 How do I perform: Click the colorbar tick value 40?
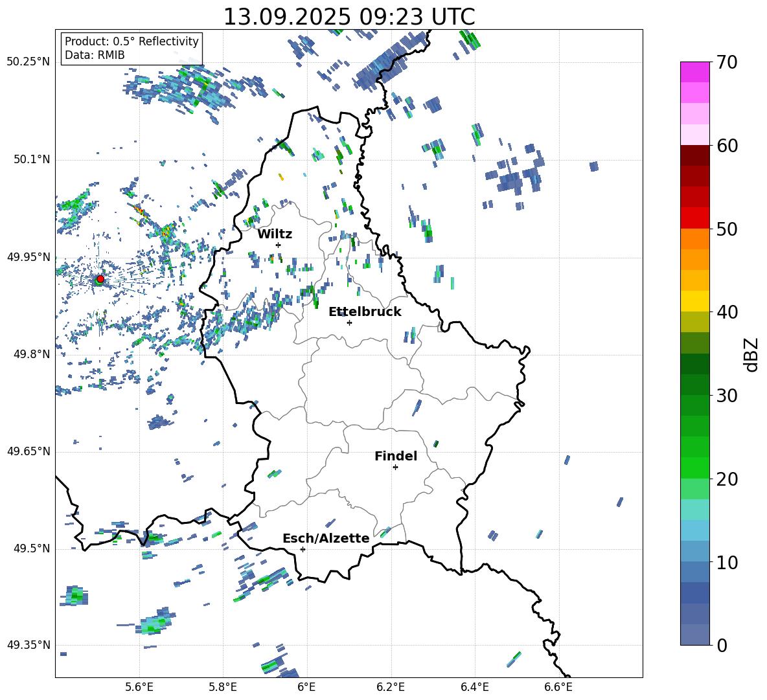[727, 312]
